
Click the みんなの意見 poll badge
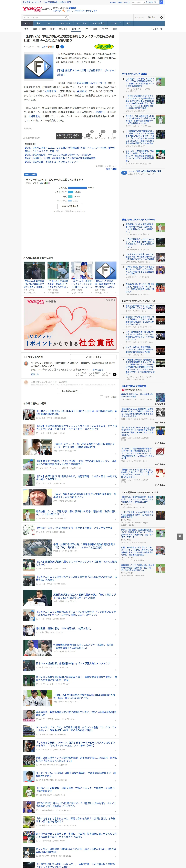pyautogui.click(x=30, y=175)
